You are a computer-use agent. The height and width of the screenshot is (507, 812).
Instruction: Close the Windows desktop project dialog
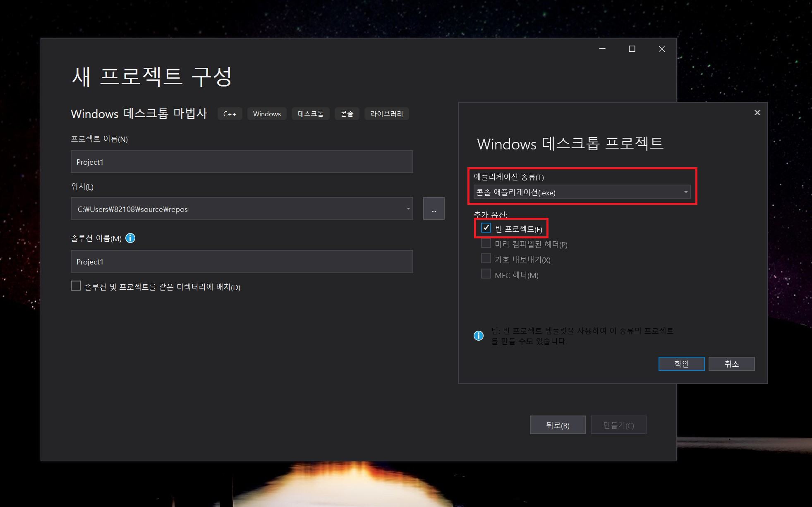[757, 113]
